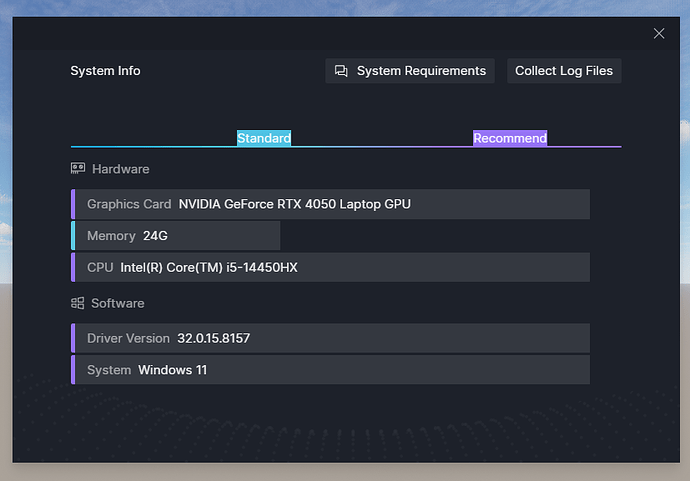Screen dimensions: 690x481
Task: Switch to the Standard tab
Action: [x=264, y=138]
